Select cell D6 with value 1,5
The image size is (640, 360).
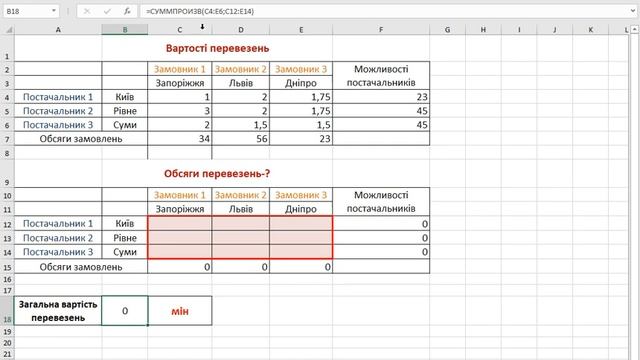tap(241, 124)
